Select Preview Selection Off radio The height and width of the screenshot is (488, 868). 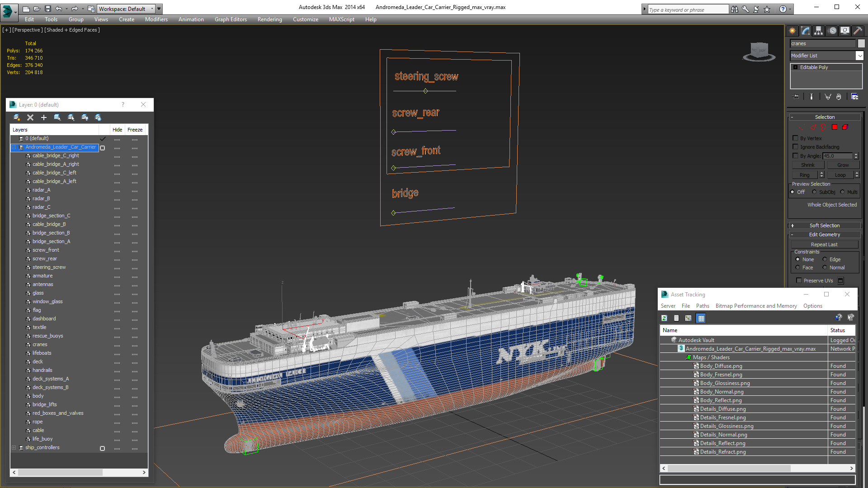click(792, 192)
